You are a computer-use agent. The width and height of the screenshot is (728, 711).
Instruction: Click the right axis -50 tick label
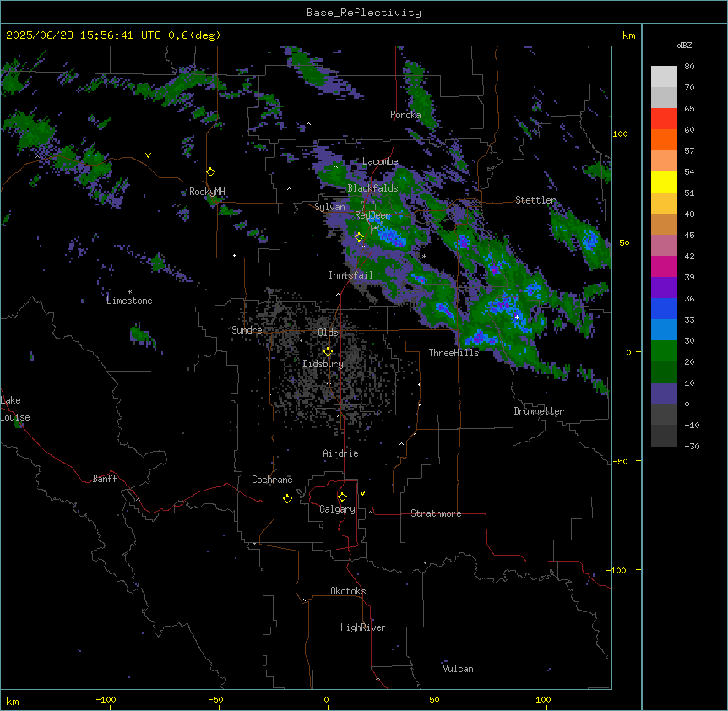(620, 461)
